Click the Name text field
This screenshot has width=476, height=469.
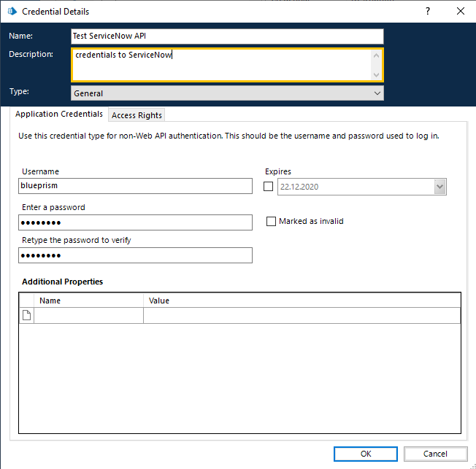(x=227, y=36)
